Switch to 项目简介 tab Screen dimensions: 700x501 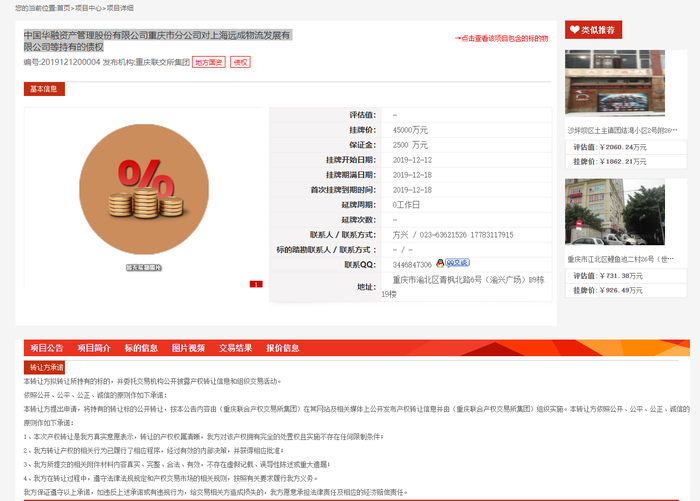[x=94, y=348]
